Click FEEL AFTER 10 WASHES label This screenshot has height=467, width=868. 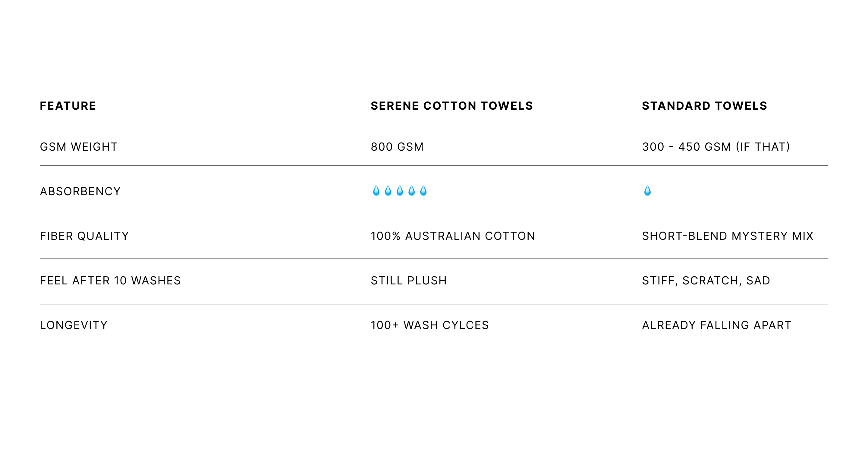coord(110,281)
